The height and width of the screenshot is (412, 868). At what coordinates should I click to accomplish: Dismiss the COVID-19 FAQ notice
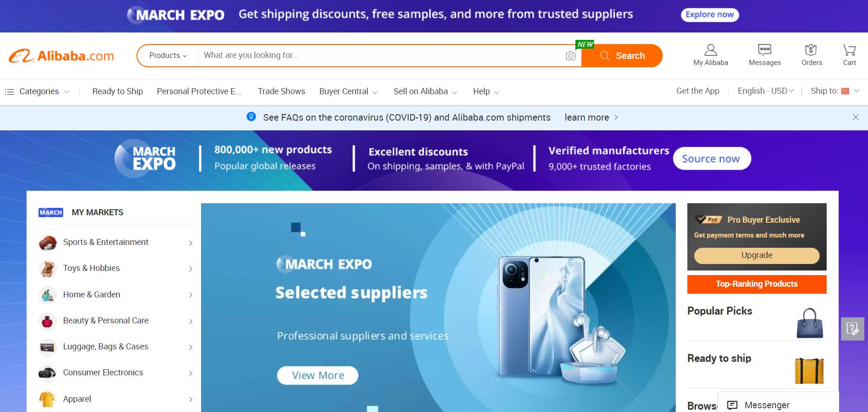click(855, 117)
